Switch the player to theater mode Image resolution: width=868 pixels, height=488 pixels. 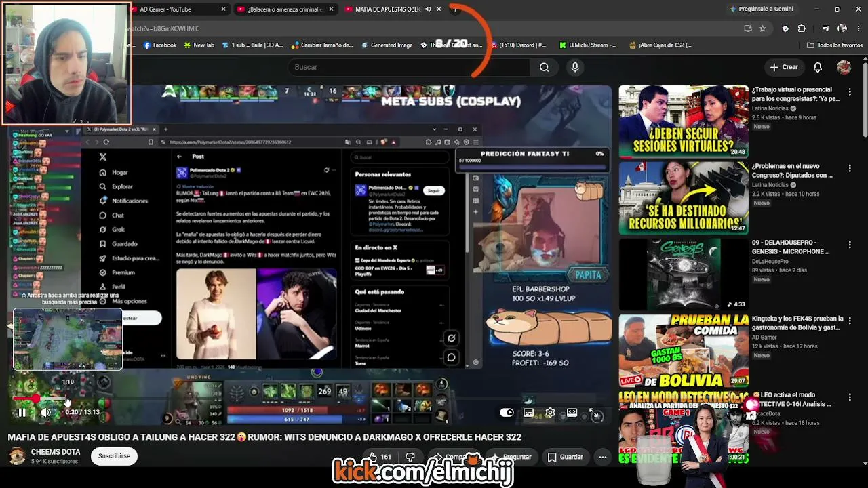click(572, 412)
